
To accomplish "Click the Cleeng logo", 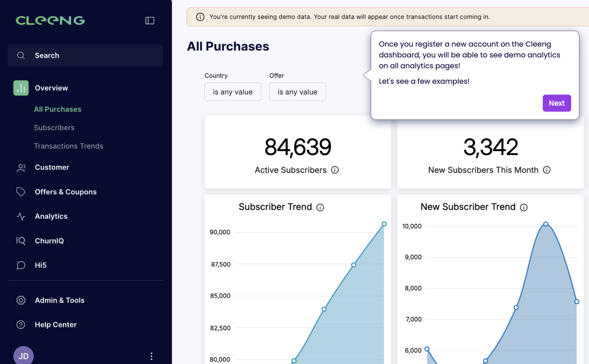I will pyautogui.click(x=50, y=20).
